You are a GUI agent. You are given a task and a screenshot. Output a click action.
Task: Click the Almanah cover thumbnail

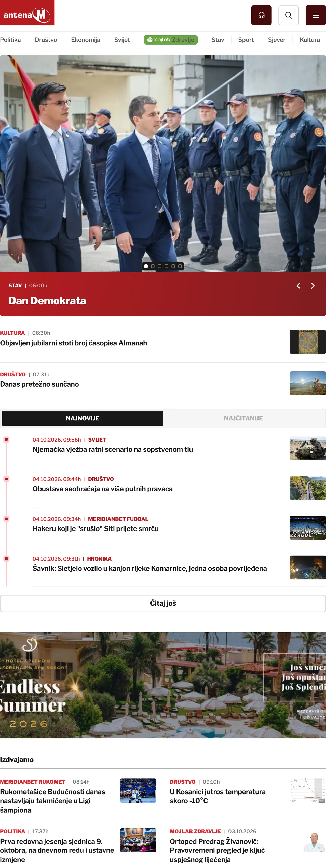(x=308, y=342)
